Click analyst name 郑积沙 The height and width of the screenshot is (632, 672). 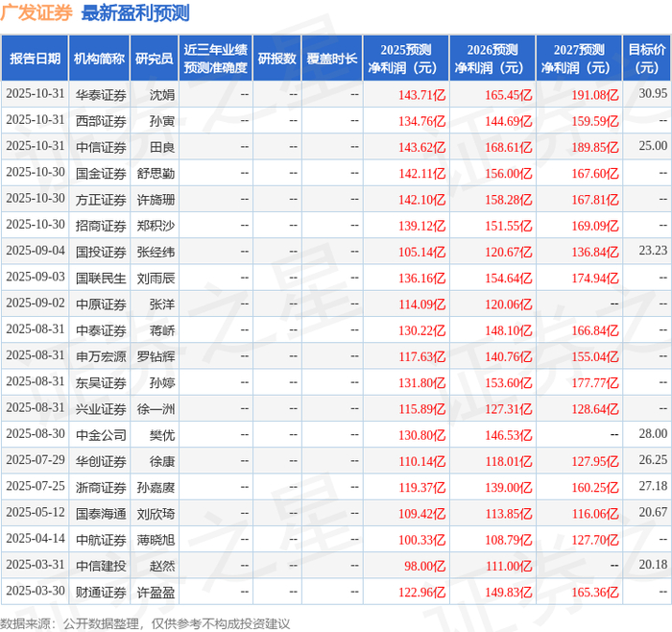tap(156, 226)
